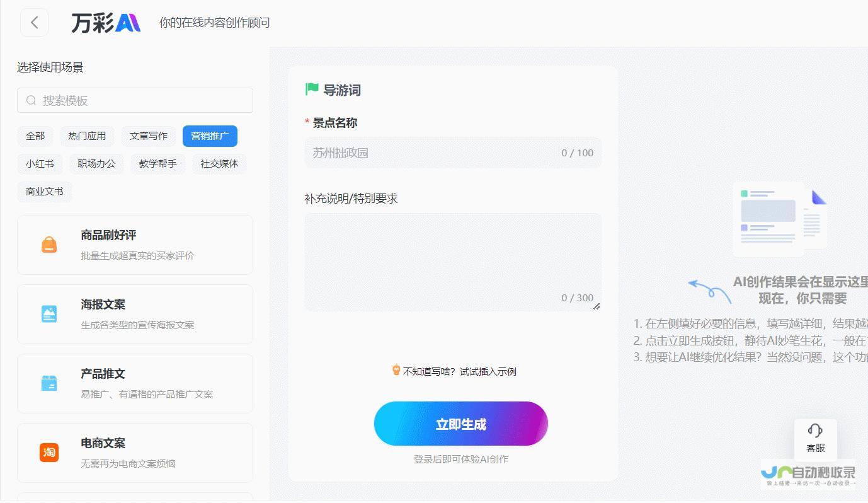
Task: Click 登录后即可体验AI创作 text
Action: pyautogui.click(x=461, y=459)
